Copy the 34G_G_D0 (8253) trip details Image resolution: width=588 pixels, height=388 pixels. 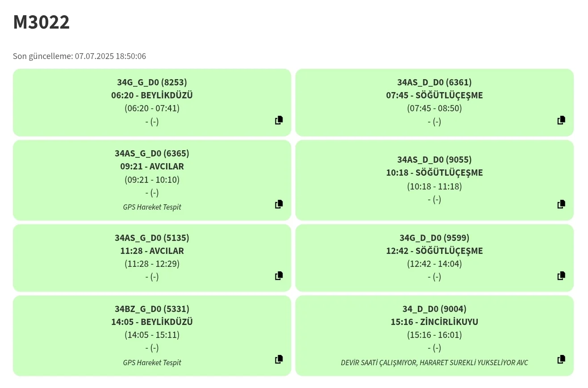click(x=279, y=120)
